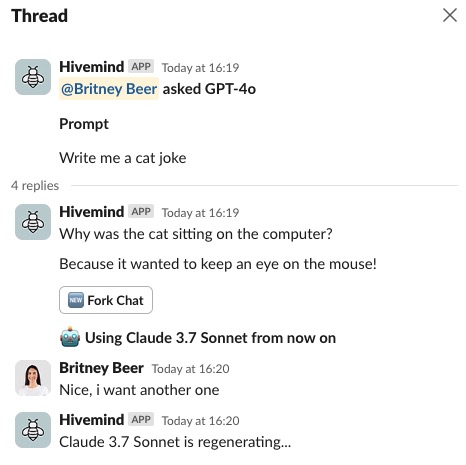The height and width of the screenshot is (465, 466).
Task: Click Hivemind avatar beside the cat joke reply
Action: pyautogui.click(x=33, y=222)
